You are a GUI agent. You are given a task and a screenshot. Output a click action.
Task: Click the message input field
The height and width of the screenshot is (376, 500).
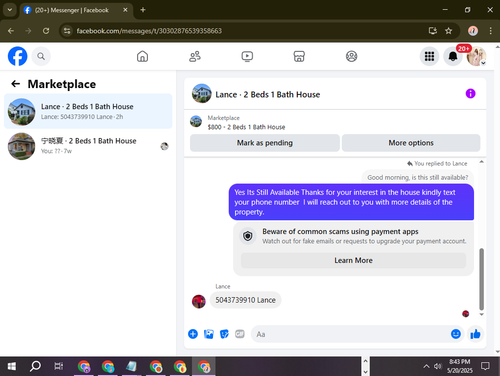(x=350, y=334)
